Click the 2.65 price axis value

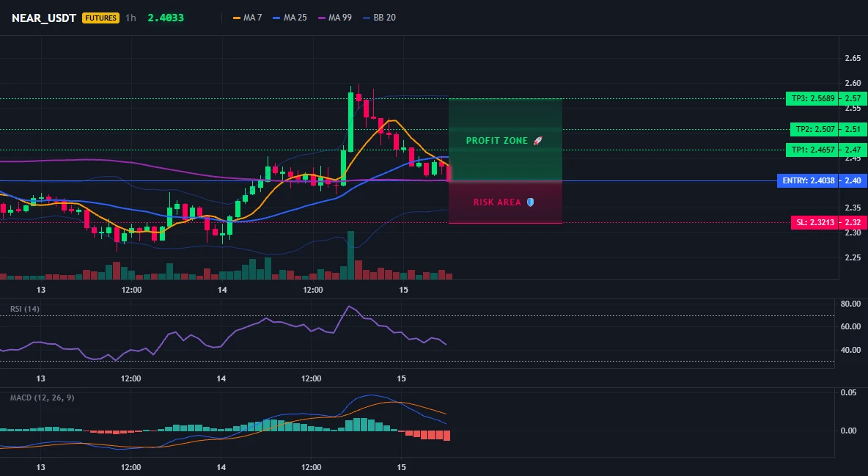tap(853, 58)
